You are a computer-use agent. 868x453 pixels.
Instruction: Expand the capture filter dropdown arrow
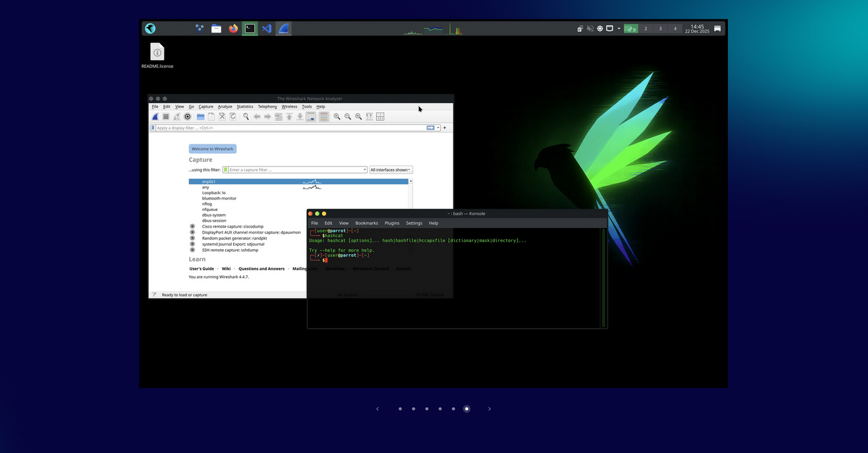click(365, 170)
